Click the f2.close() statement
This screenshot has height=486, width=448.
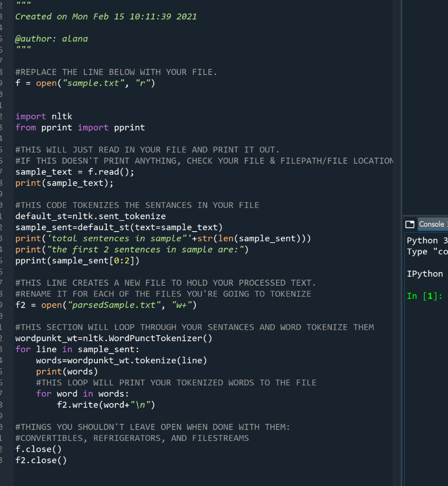[41, 460]
